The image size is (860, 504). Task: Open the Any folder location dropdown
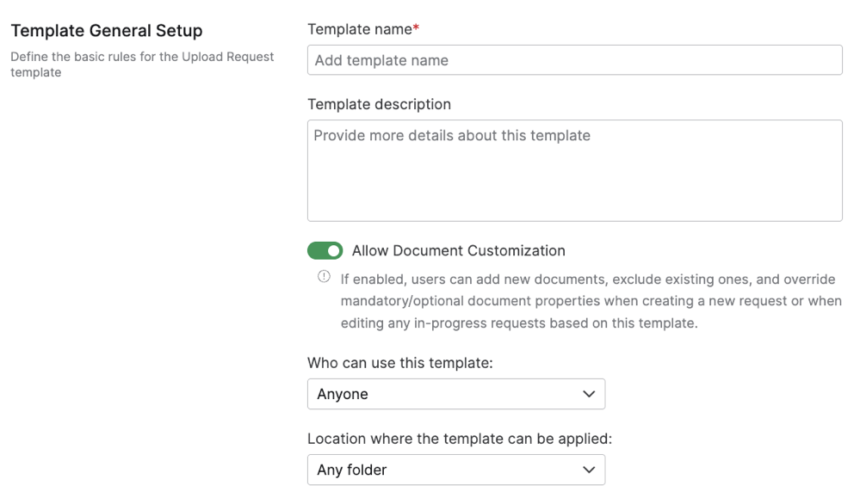pyautogui.click(x=456, y=470)
